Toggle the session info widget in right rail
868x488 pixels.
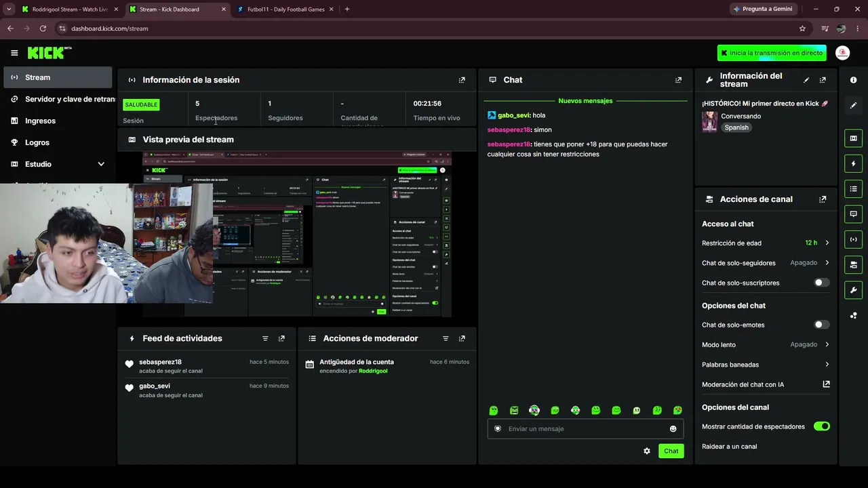[853, 239]
